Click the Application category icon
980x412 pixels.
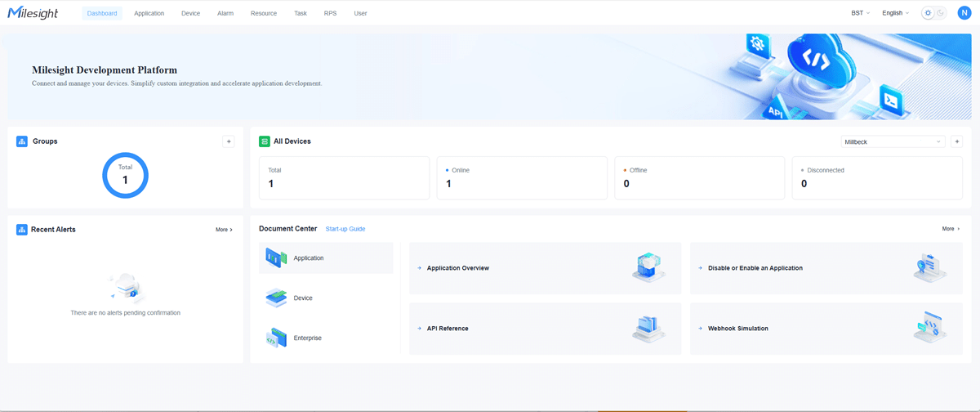tap(276, 258)
